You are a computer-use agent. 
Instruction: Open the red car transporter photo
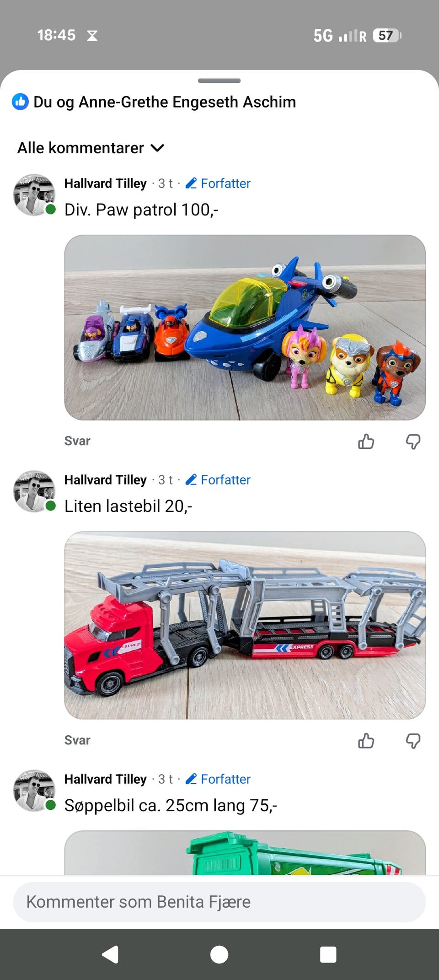tap(245, 625)
